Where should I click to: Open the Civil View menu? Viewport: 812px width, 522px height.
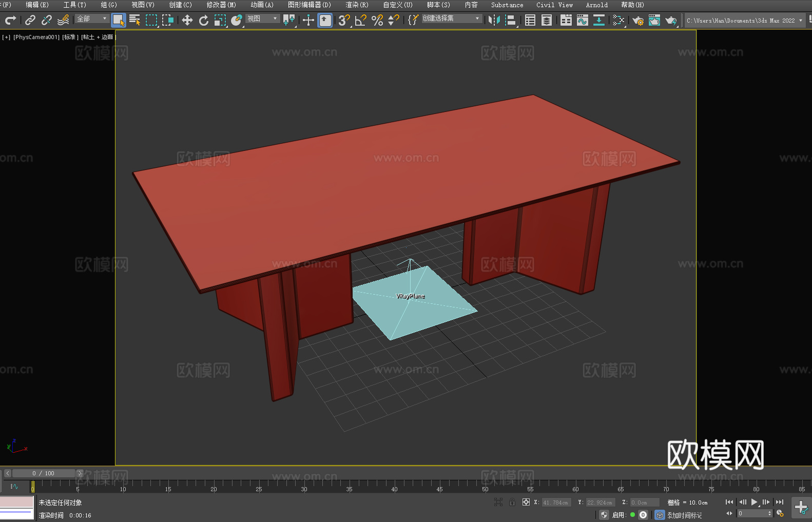(555, 5)
